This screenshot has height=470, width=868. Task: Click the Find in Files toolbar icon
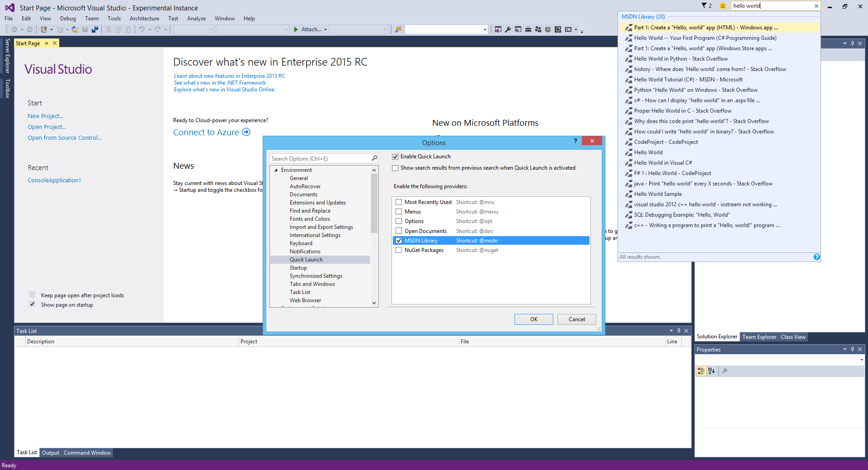pos(398,29)
